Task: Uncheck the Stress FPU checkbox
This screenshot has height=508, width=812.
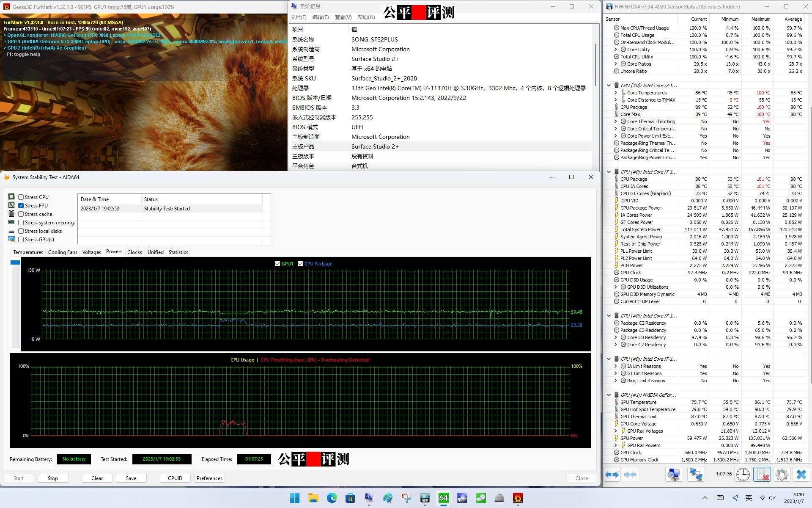Action: tap(21, 206)
